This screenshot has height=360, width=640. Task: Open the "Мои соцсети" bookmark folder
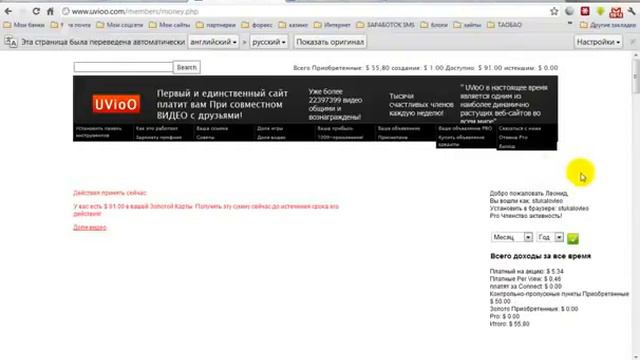click(x=120, y=25)
